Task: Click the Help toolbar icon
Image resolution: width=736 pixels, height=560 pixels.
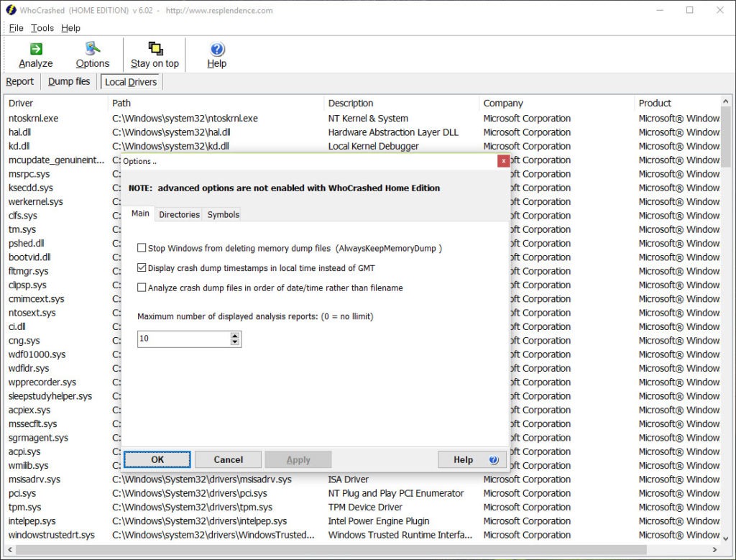Action: tap(217, 49)
